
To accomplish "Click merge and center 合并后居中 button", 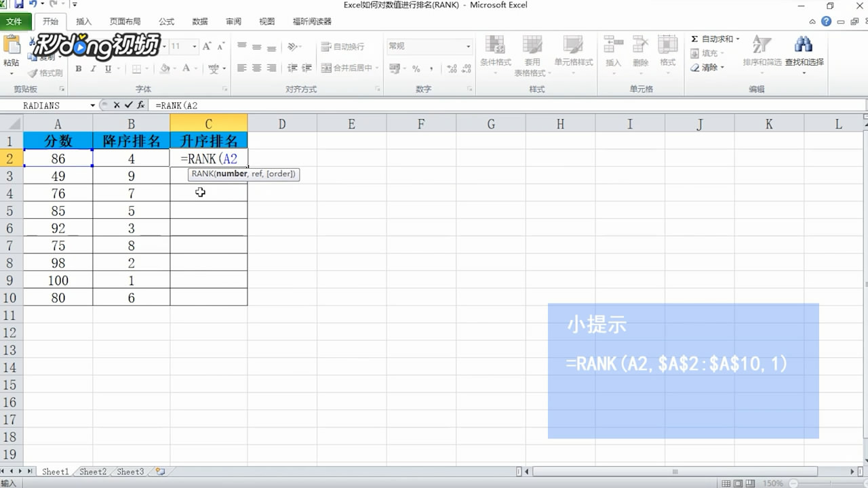I will pyautogui.click(x=348, y=68).
